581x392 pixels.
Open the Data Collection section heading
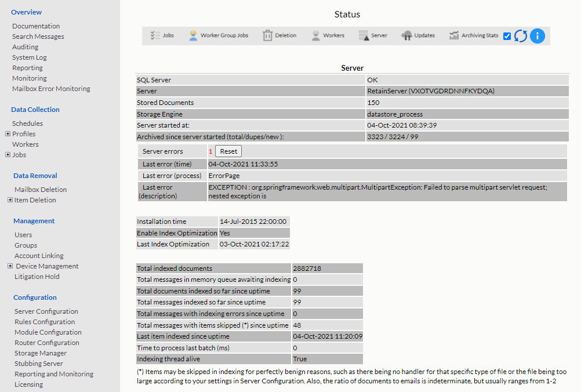click(35, 110)
